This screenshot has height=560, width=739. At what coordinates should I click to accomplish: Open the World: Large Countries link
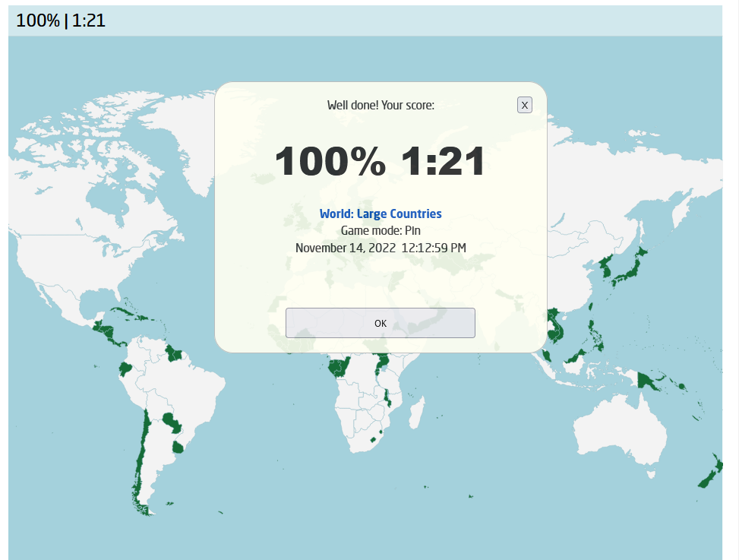coord(381,214)
